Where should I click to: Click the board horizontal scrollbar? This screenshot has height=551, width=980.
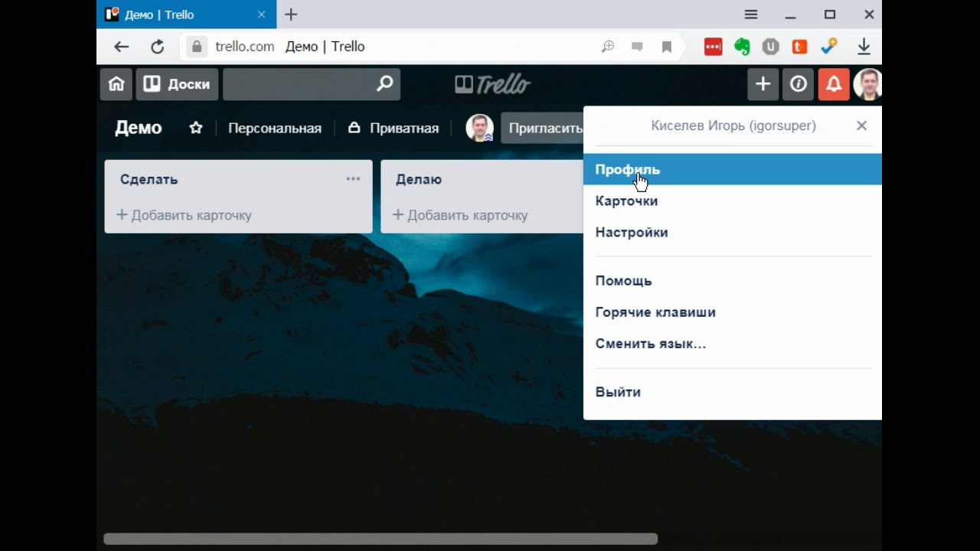click(x=381, y=539)
